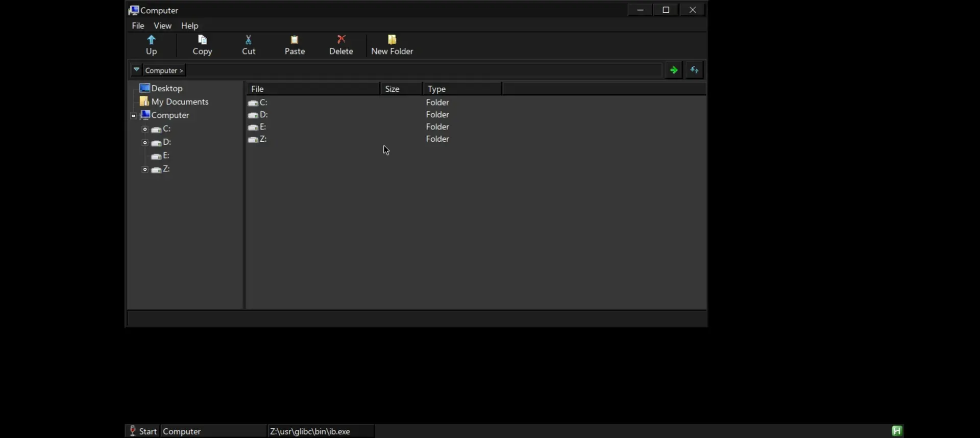Screen dimensions: 980x438
Task: Click Folder type text in C: row
Action: (x=437, y=102)
